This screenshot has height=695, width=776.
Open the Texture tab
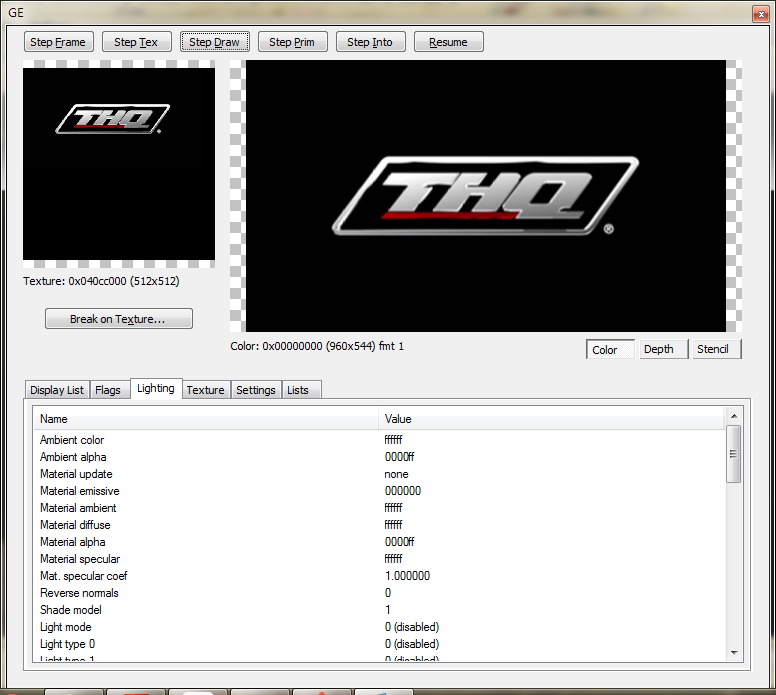pos(205,390)
